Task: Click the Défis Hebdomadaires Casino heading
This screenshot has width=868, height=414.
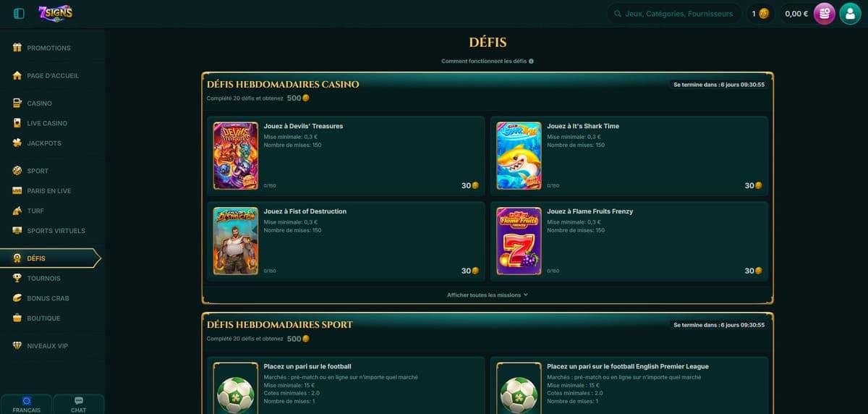Action: (283, 84)
